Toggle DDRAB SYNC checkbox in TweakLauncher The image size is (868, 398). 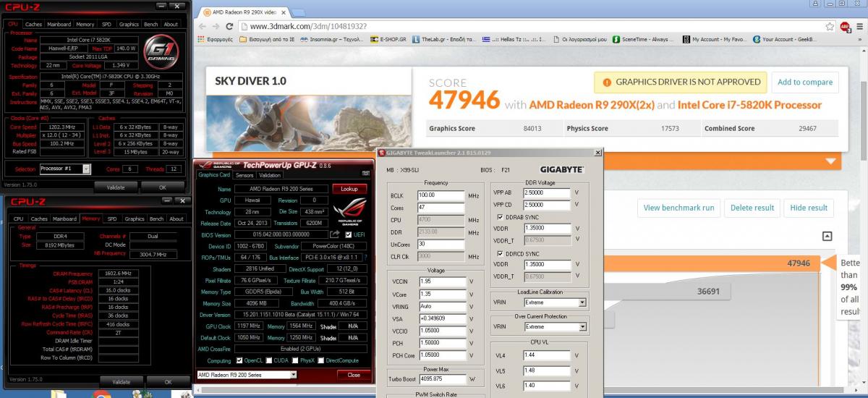[500, 216]
